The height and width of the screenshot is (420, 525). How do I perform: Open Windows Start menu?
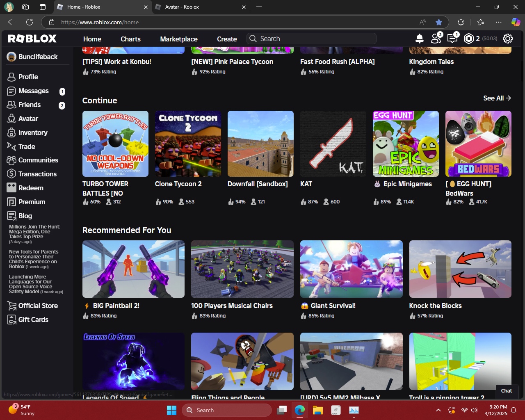point(171,410)
